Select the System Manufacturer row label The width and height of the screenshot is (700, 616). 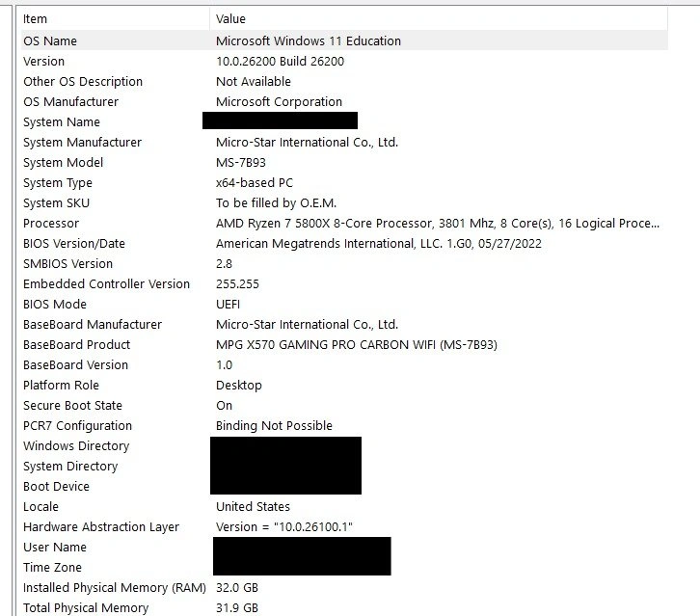click(x=83, y=143)
